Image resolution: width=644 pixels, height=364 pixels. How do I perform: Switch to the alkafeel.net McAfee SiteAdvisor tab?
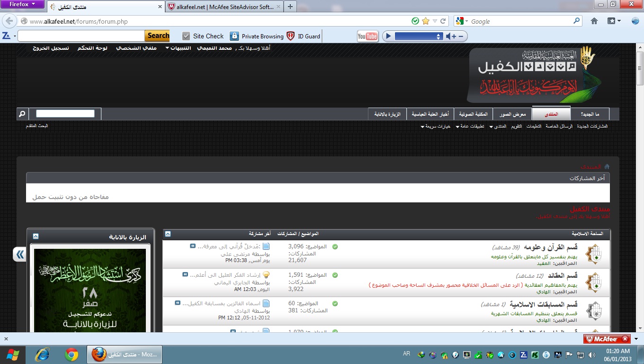pyautogui.click(x=224, y=7)
